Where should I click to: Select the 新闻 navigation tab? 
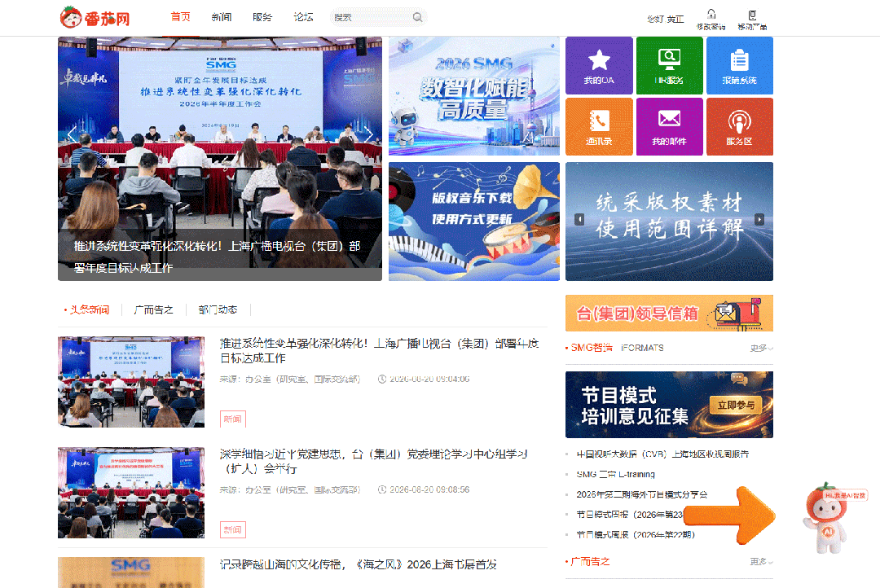coord(222,17)
